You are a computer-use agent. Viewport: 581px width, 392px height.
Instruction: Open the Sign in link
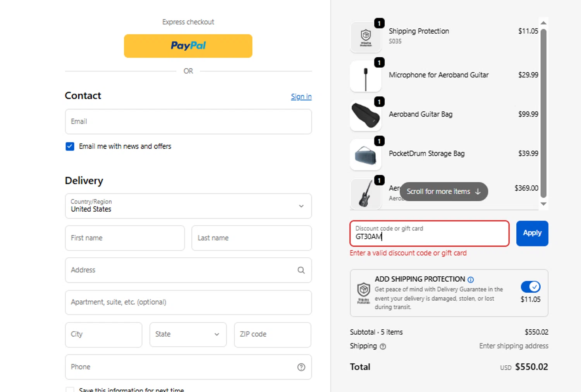point(301,96)
